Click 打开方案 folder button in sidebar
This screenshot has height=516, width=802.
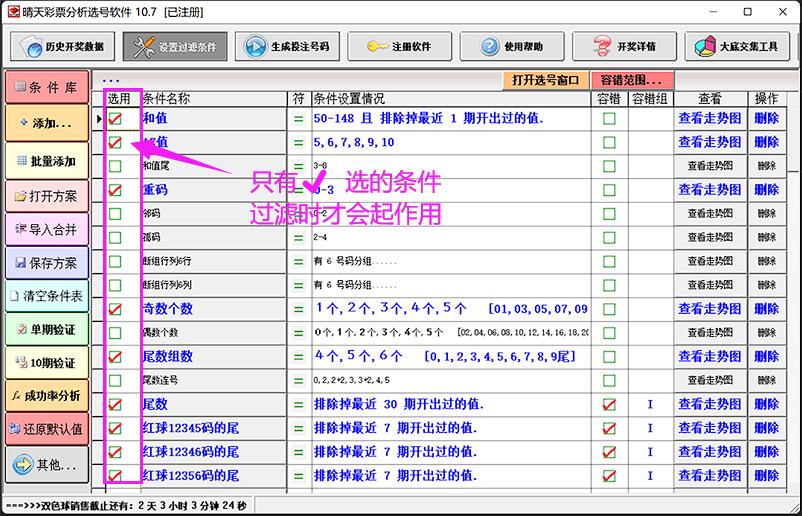(47, 196)
